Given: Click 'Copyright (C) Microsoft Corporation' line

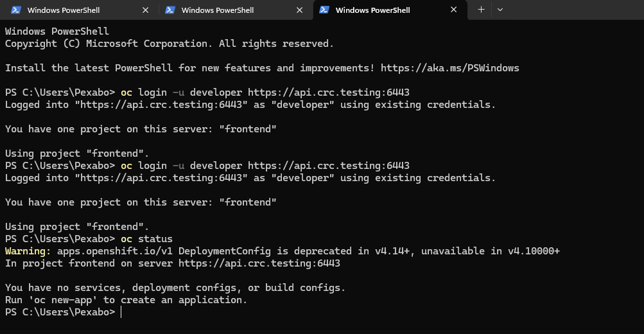Looking at the screenshot, I should point(170,44).
